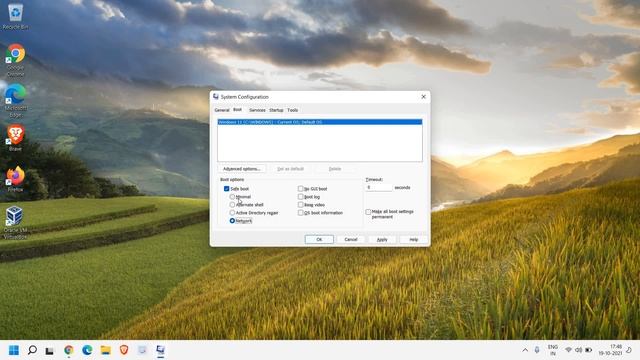Screen dimensions: 640x360
Task: Click the battery tray icon
Action: [x=589, y=350]
